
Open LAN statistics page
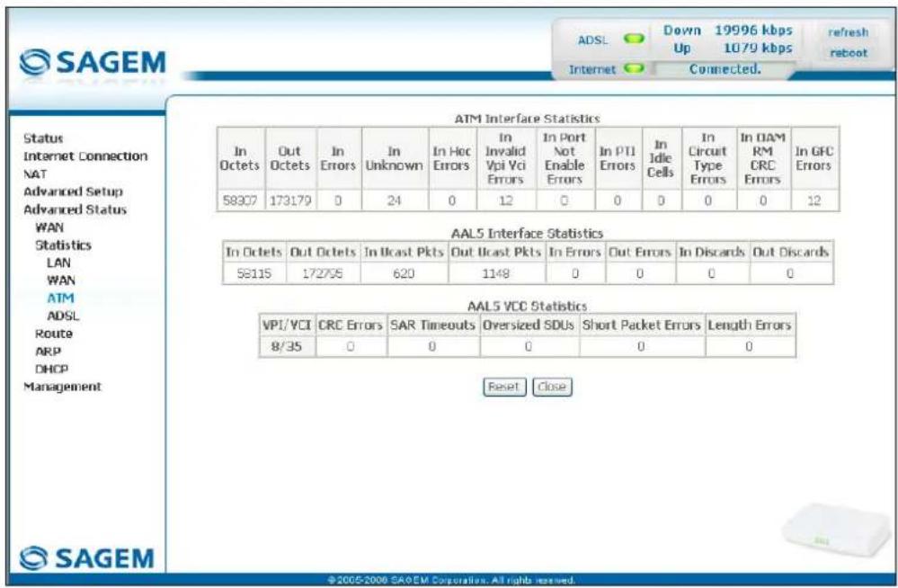58,263
